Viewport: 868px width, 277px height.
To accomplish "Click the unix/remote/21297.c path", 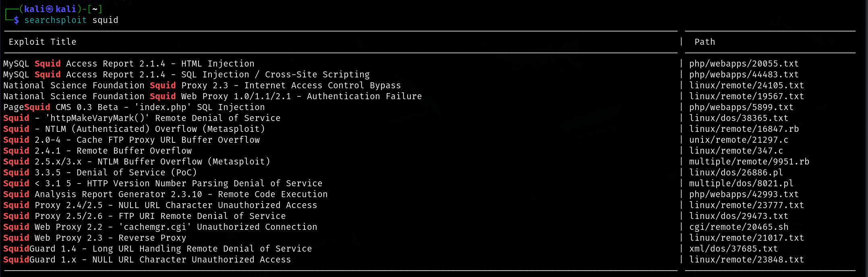I will click(738, 140).
